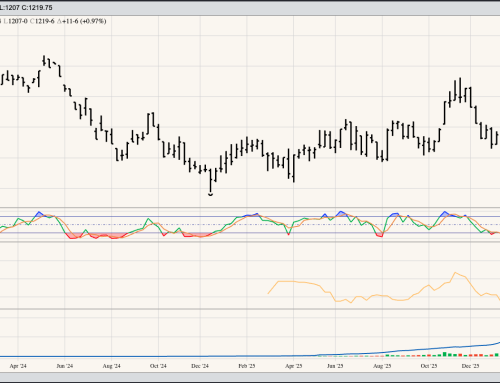Click the Jun '24 date axis label
This screenshot has height=383, width=500.
(x=65, y=366)
